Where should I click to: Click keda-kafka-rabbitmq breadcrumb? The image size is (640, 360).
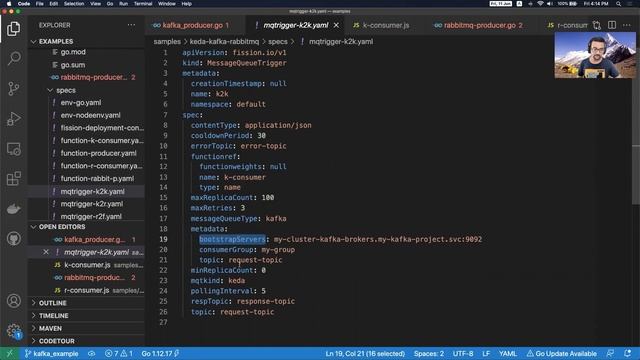point(224,42)
